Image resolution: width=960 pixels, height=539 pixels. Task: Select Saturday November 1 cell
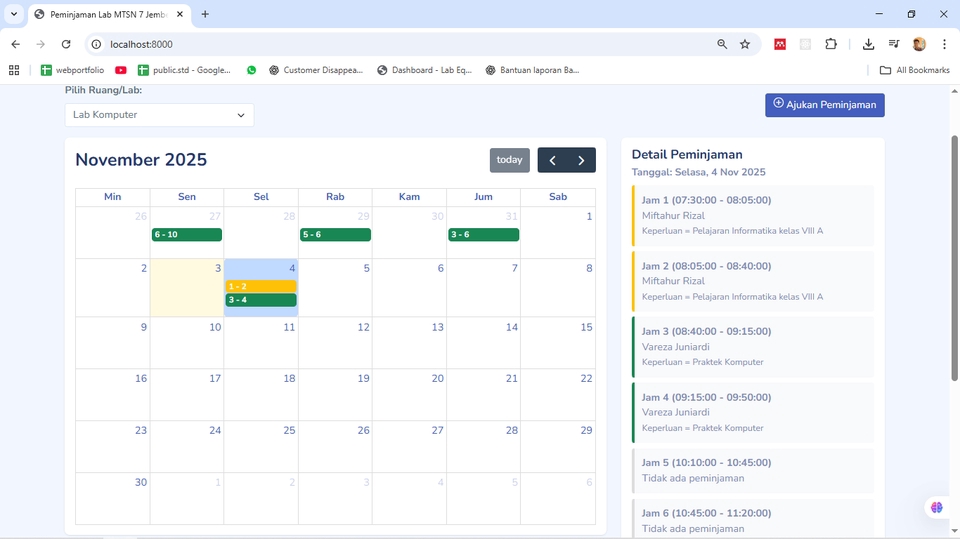(558, 232)
